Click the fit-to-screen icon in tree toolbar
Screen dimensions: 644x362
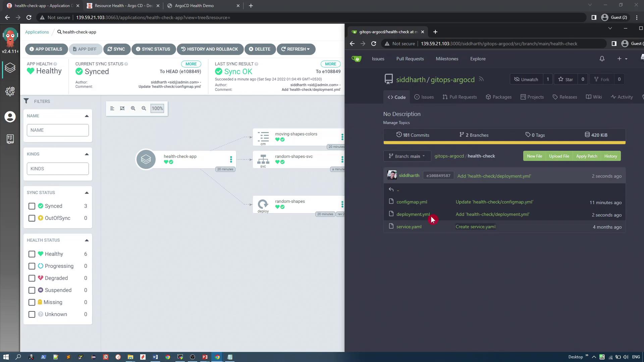122,108
